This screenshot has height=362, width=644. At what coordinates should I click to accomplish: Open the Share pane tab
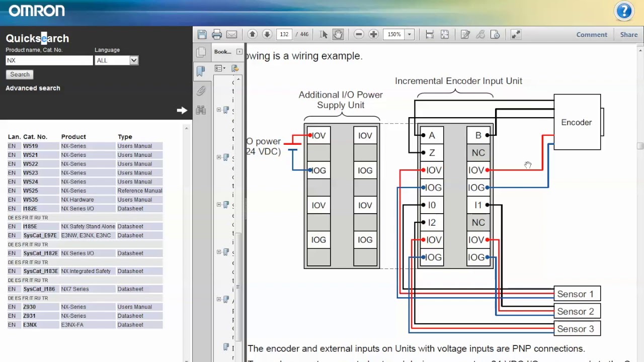coord(629,34)
